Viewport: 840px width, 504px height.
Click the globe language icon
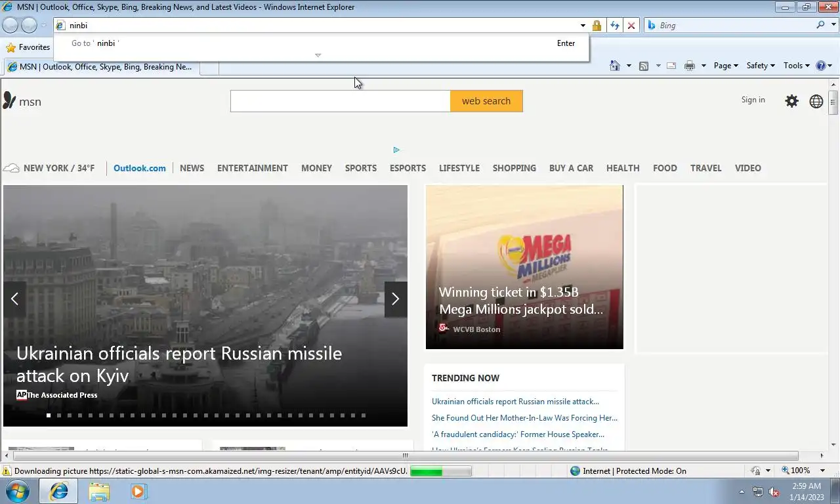816,101
